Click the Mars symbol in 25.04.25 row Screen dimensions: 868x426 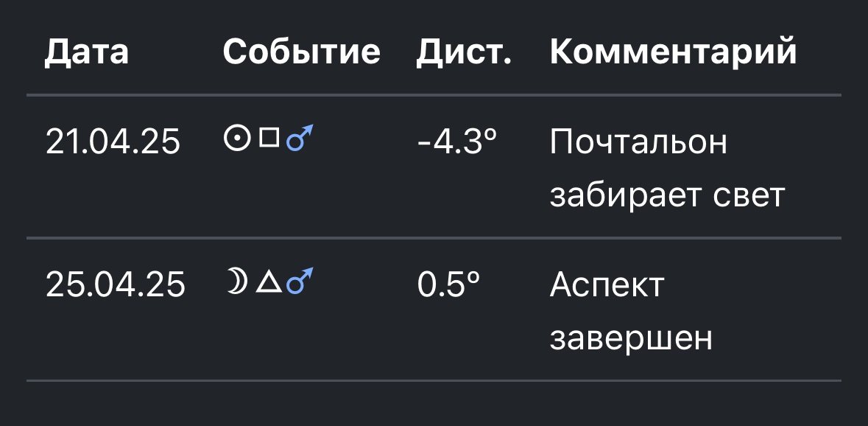tap(300, 280)
